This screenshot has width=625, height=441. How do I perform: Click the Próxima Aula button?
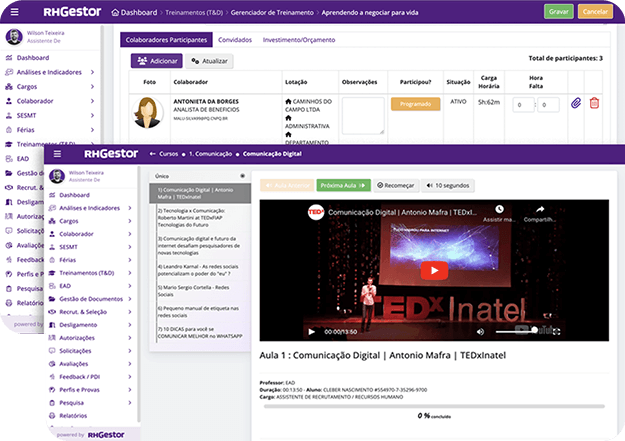pos(343,185)
